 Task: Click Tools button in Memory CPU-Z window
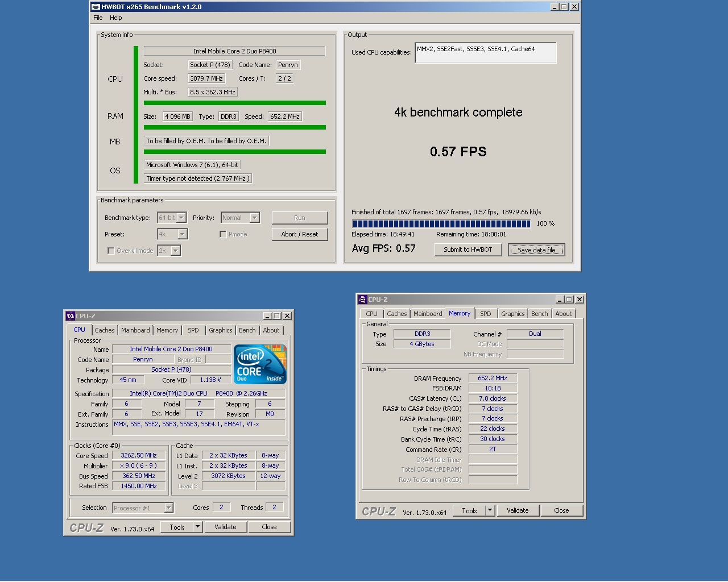470,510
